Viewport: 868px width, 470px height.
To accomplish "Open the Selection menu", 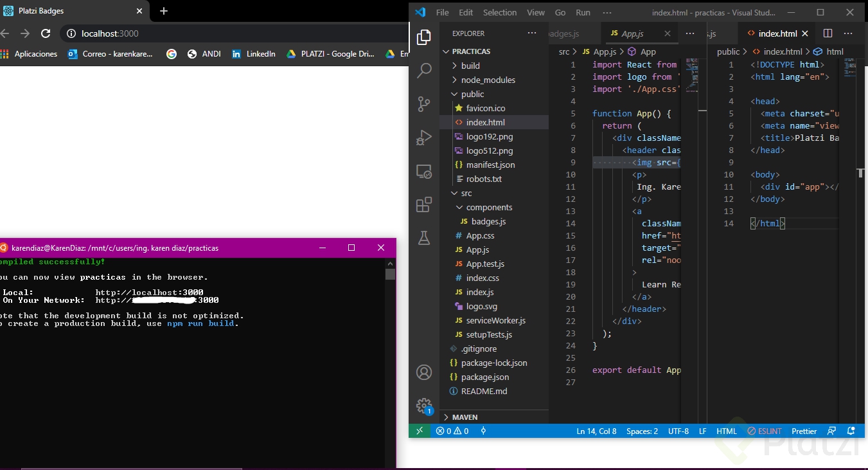I will (x=499, y=12).
